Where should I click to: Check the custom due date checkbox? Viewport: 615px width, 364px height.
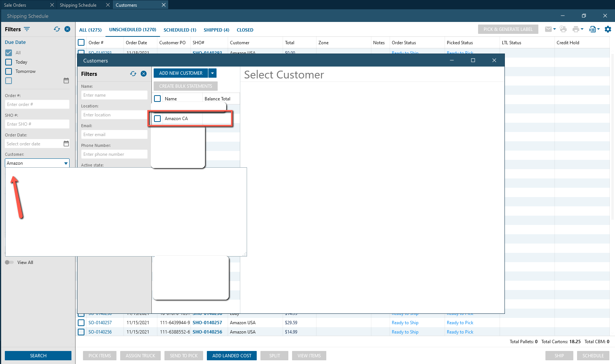click(9, 81)
